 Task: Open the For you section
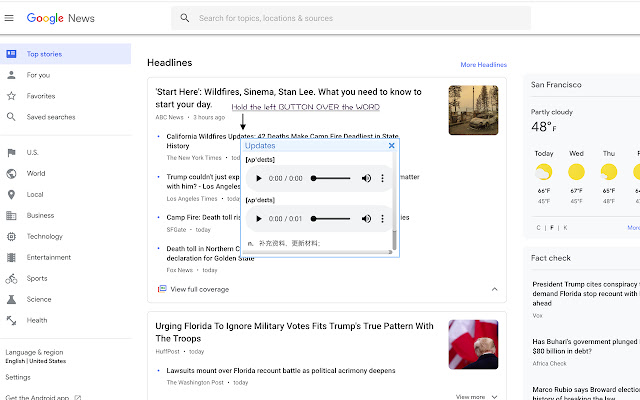pos(38,75)
